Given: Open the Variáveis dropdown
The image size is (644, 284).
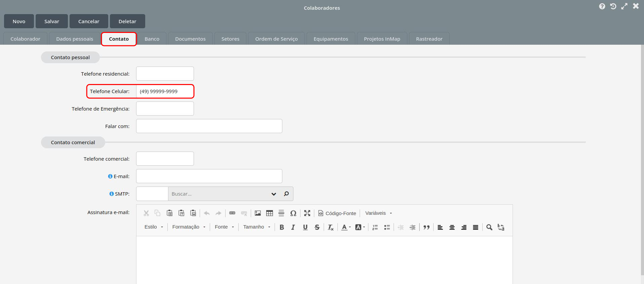Looking at the screenshot, I should [378, 213].
